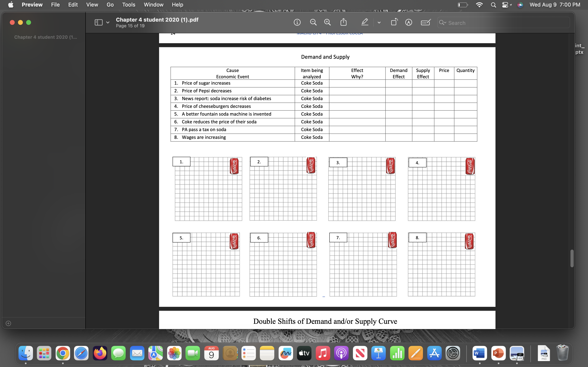Rotate the current page

coord(394,22)
